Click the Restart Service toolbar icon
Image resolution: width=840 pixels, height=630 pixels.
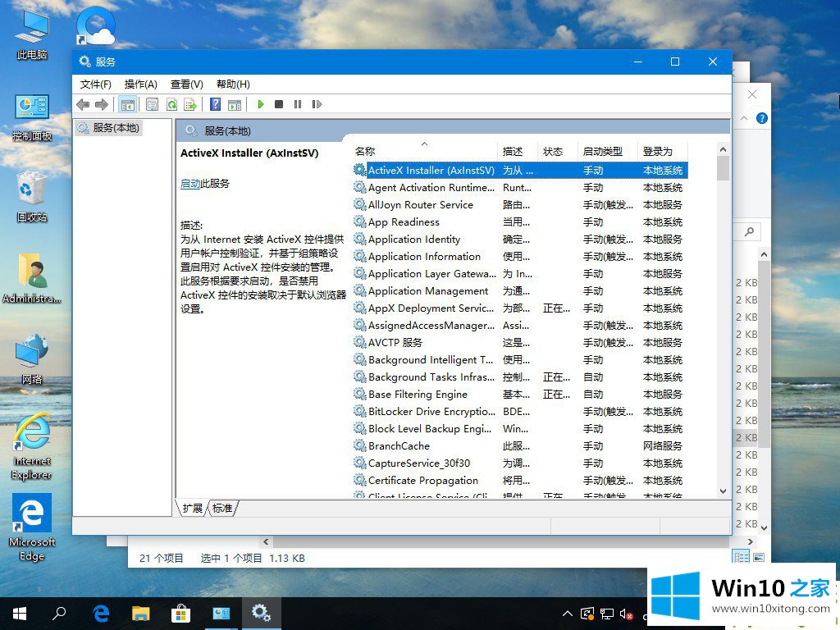click(x=317, y=104)
